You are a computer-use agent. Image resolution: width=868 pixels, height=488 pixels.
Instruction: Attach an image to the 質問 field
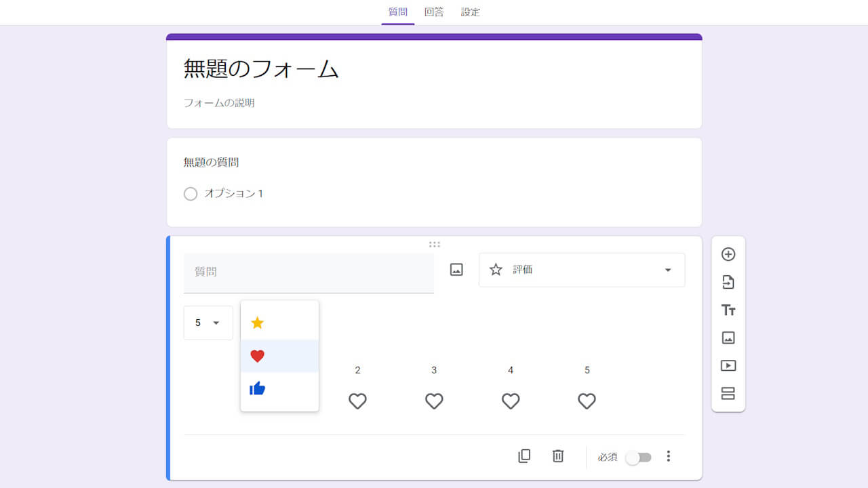click(455, 269)
